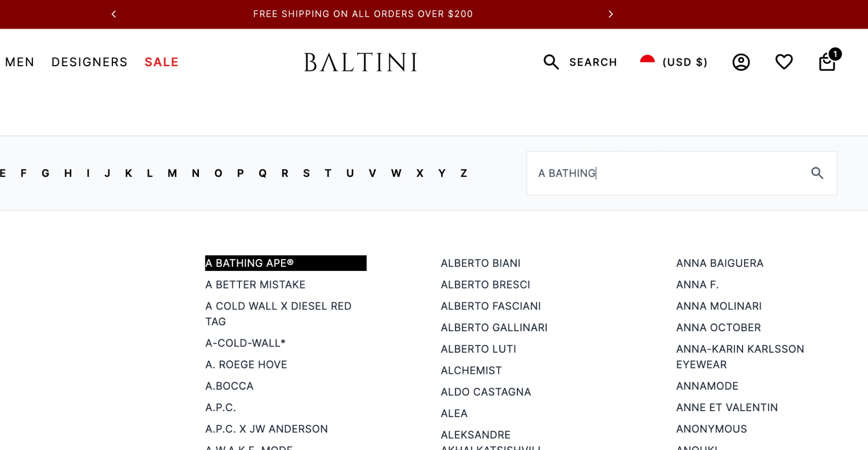868x450 pixels.
Task: Submit designer search with magnifier icon
Action: 817,174
